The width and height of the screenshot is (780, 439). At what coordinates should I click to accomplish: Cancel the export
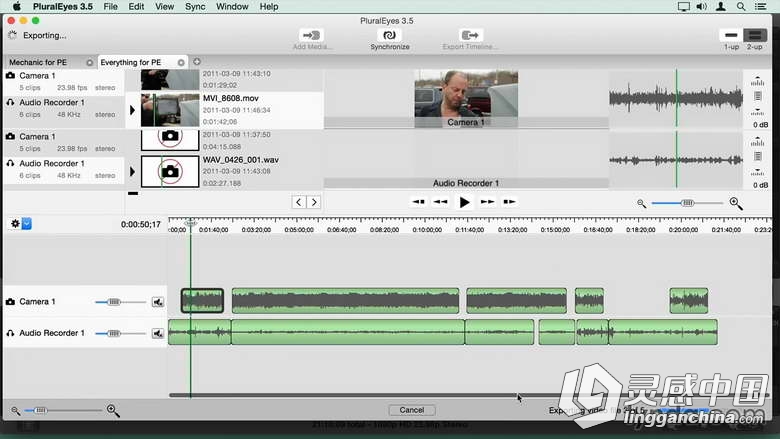[412, 410]
